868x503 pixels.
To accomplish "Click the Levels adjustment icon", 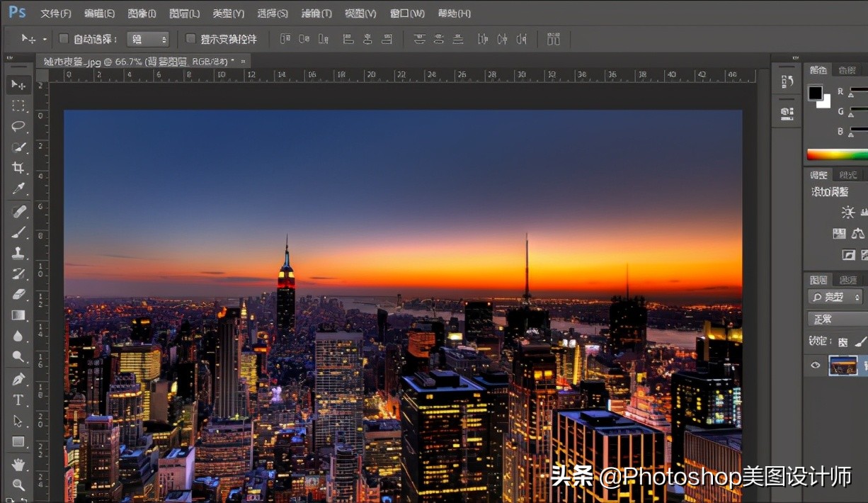I will (x=864, y=213).
